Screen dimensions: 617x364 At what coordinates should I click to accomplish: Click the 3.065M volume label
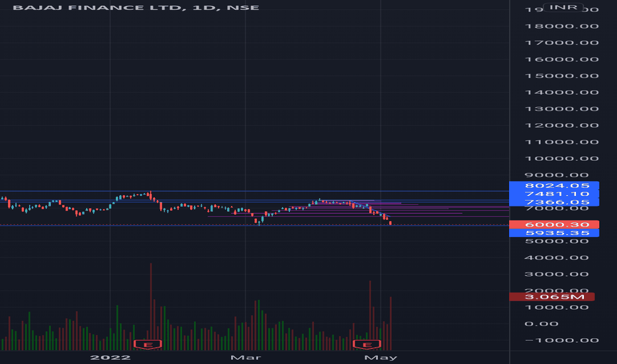click(551, 296)
